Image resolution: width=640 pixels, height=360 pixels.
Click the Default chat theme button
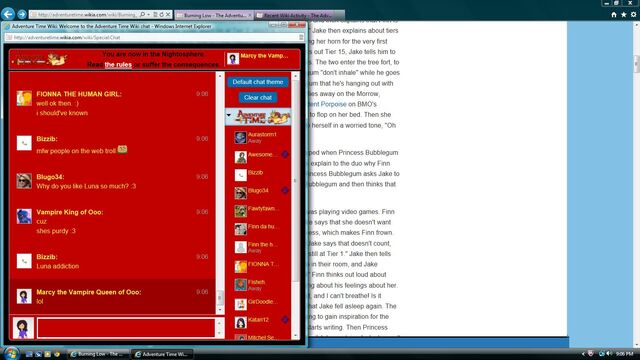click(258, 82)
